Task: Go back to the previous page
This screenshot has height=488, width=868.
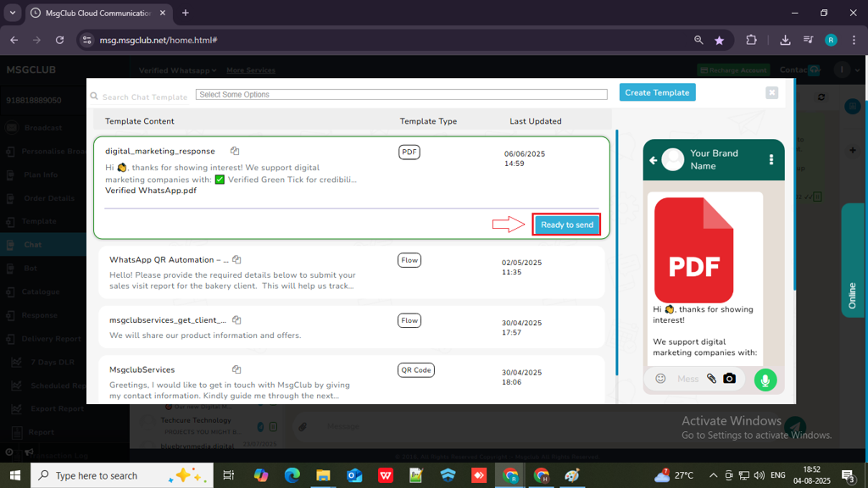Action: tap(14, 40)
